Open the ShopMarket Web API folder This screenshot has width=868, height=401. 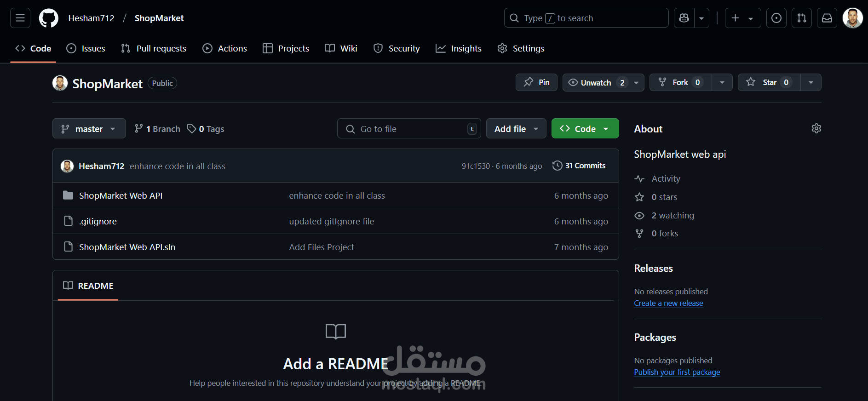(121, 195)
